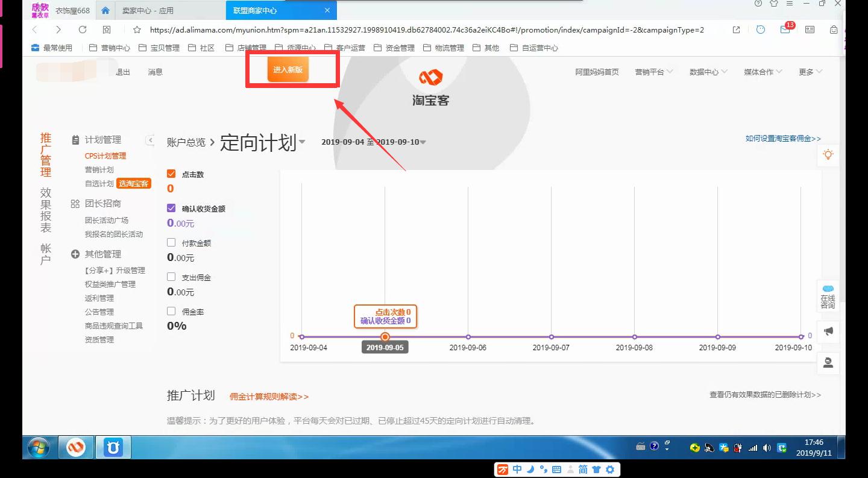Click the volume speaker icon in system tray

766,447
